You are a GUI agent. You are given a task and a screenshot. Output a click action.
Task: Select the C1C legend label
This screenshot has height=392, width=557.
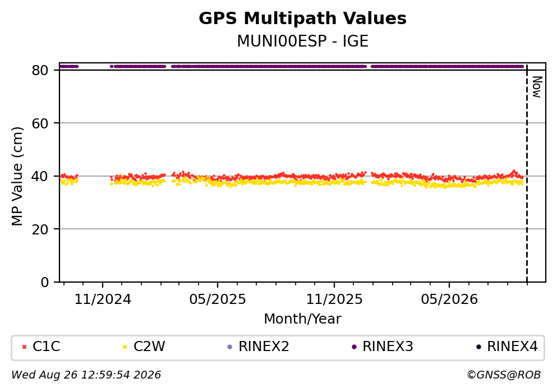(46, 347)
